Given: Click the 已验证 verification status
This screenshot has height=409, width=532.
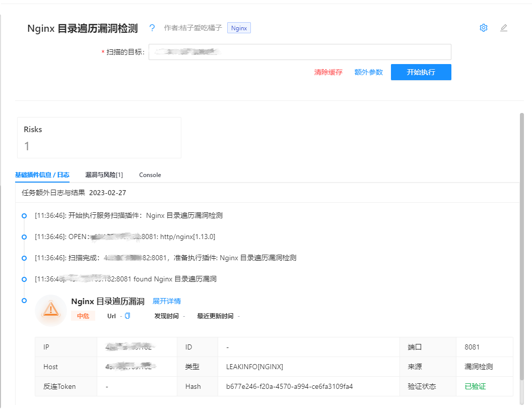Looking at the screenshot, I should point(475,387).
